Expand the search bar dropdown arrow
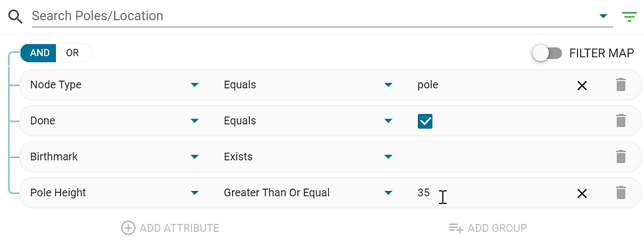Viewport: 644px width, 241px height. click(x=603, y=16)
